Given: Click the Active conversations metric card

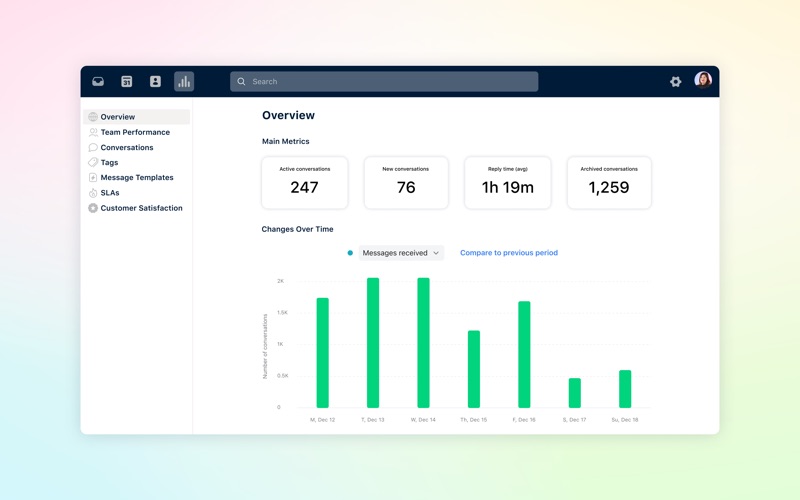Looking at the screenshot, I should coord(305,183).
